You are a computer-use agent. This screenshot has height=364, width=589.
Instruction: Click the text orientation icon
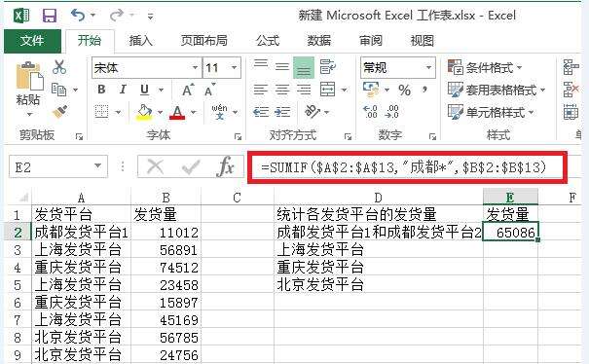click(x=313, y=112)
